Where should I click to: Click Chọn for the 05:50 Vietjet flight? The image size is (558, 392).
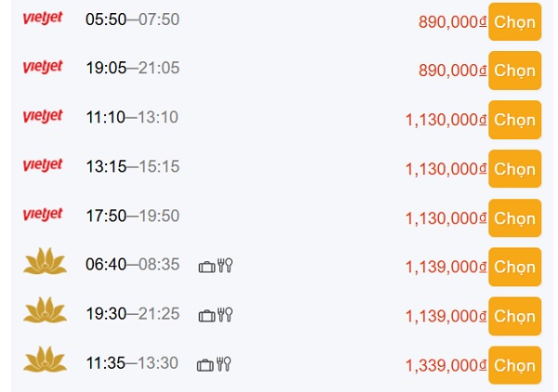(x=514, y=21)
